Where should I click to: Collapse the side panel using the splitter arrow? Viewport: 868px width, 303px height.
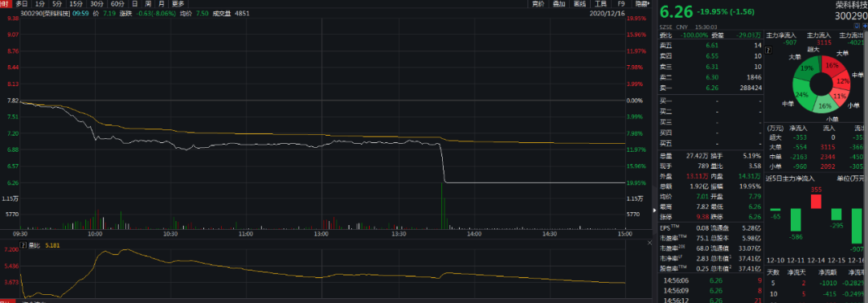pyautogui.click(x=655, y=211)
